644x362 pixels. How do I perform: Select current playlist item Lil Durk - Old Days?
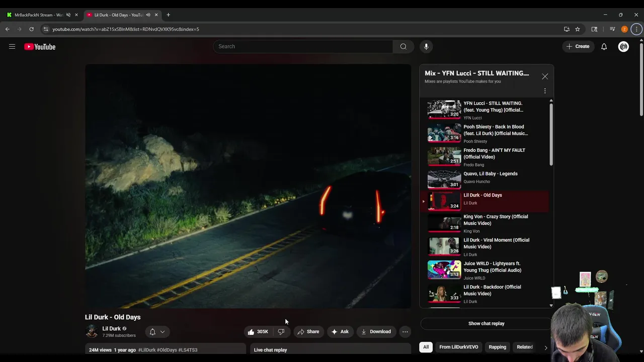click(x=485, y=201)
